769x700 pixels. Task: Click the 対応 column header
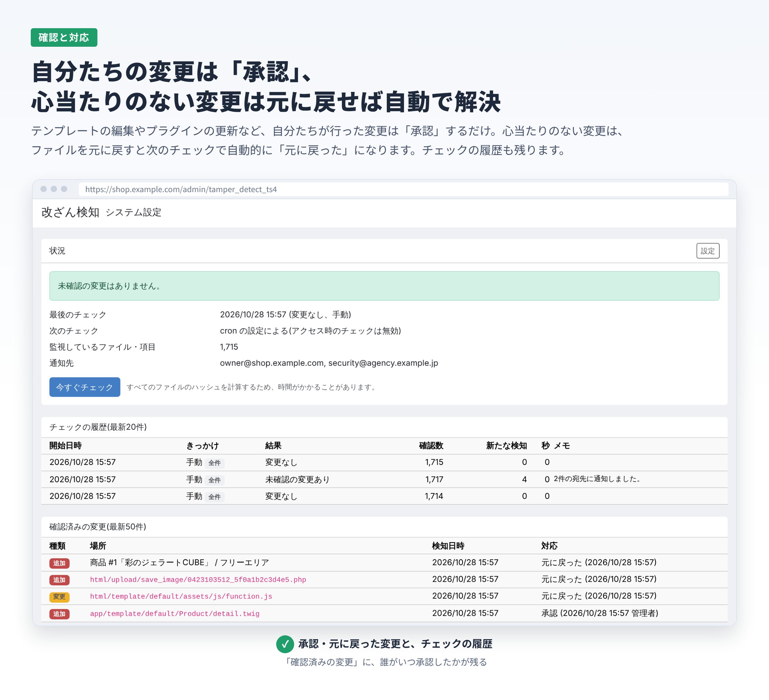click(x=549, y=546)
